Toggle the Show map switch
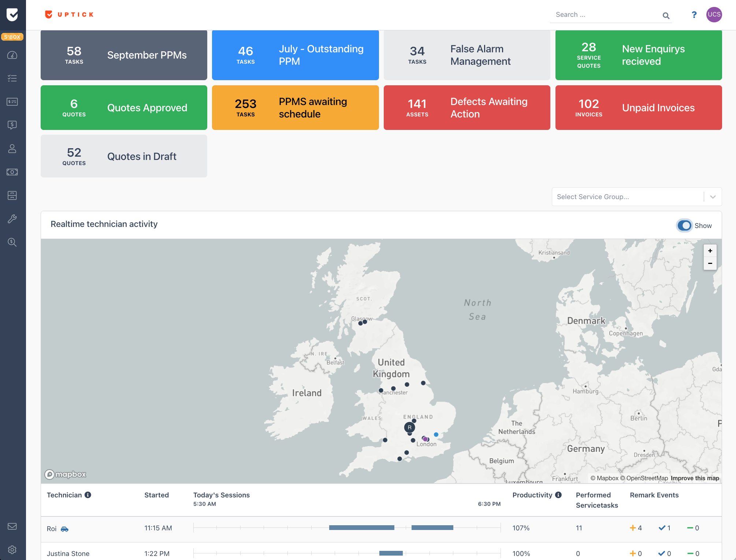 (684, 225)
